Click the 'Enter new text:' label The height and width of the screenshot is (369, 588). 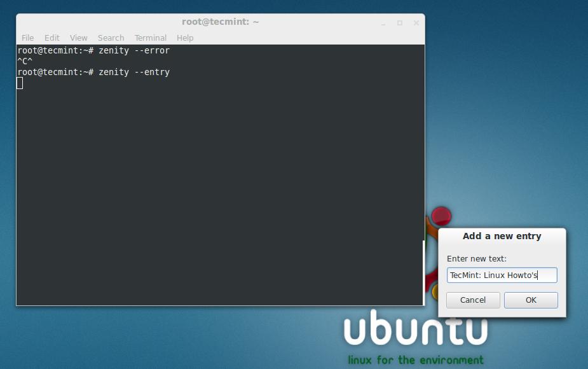[477, 259]
